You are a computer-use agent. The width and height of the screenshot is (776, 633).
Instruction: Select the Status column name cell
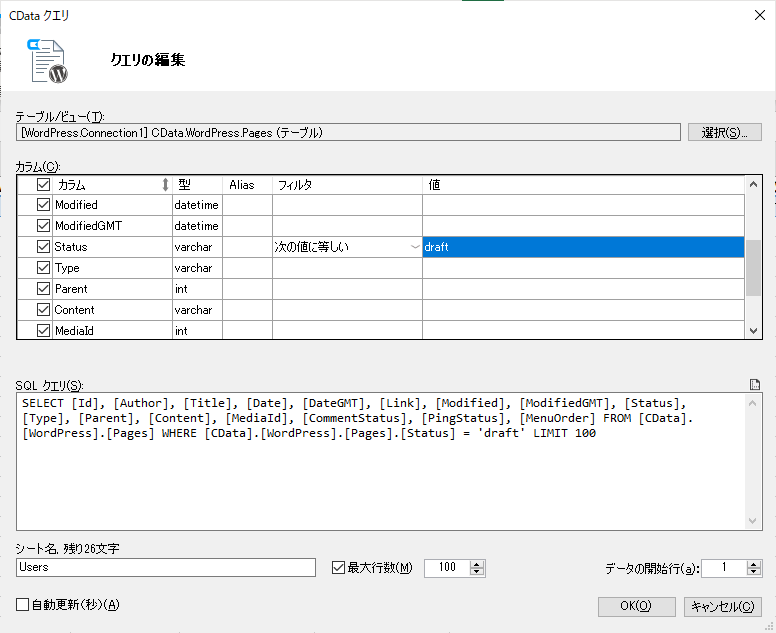pos(112,247)
